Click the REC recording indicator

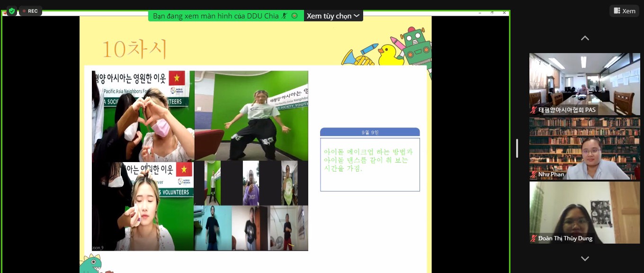click(30, 11)
